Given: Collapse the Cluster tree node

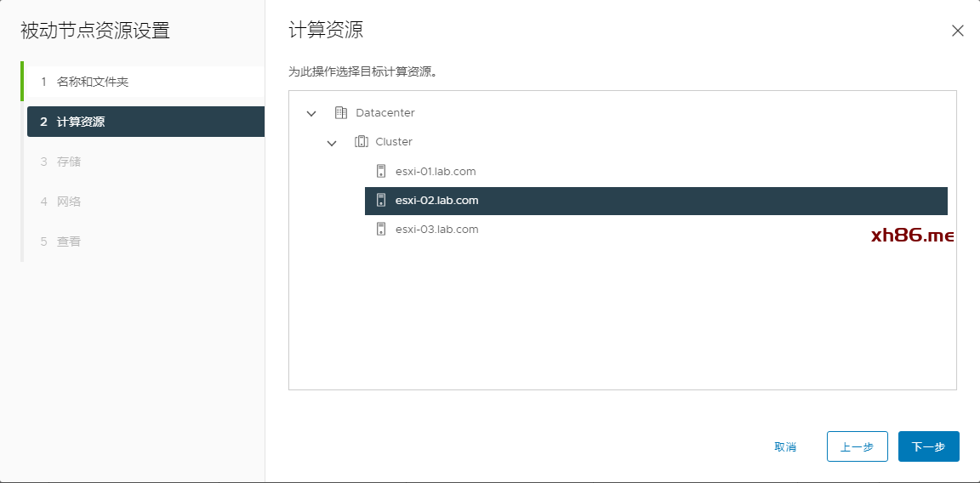Looking at the screenshot, I should point(332,143).
